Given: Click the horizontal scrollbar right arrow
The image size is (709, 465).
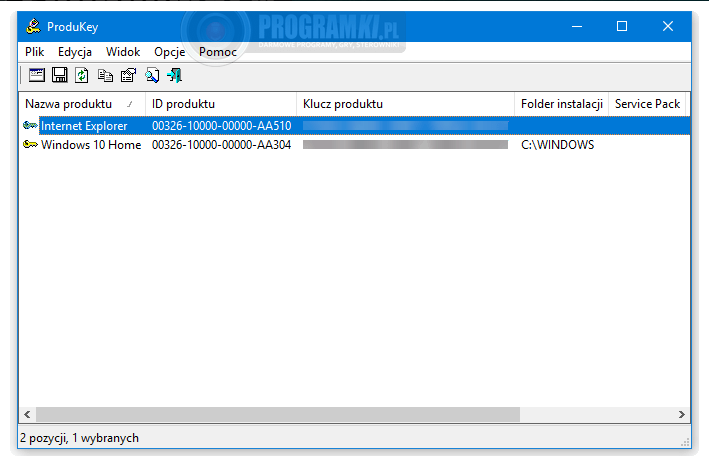Looking at the screenshot, I should click(x=682, y=414).
